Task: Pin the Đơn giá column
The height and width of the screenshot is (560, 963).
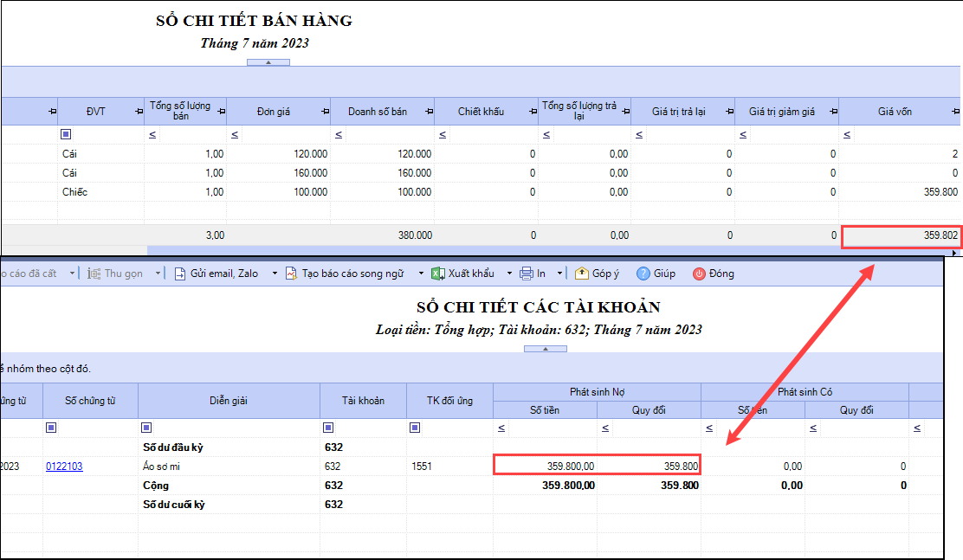Action: tap(326, 112)
